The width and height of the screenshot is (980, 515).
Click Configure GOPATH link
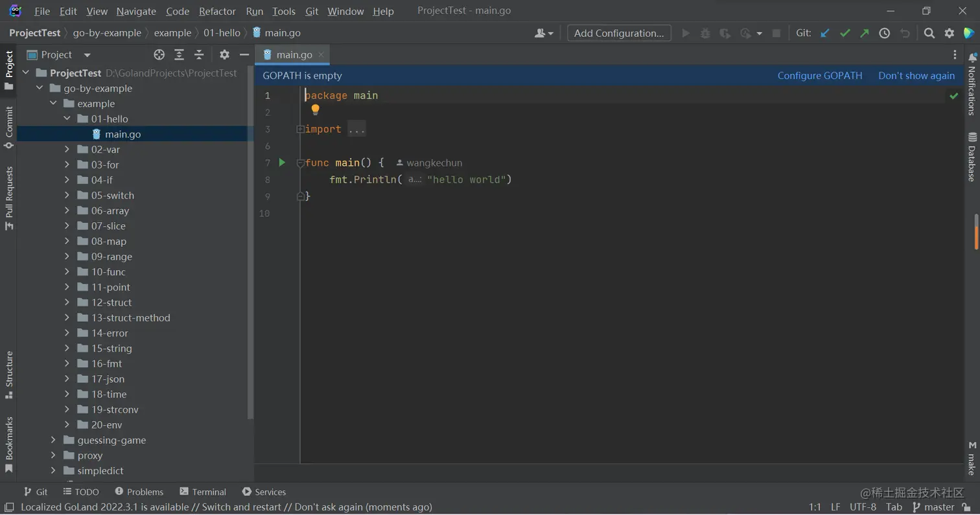(820, 76)
